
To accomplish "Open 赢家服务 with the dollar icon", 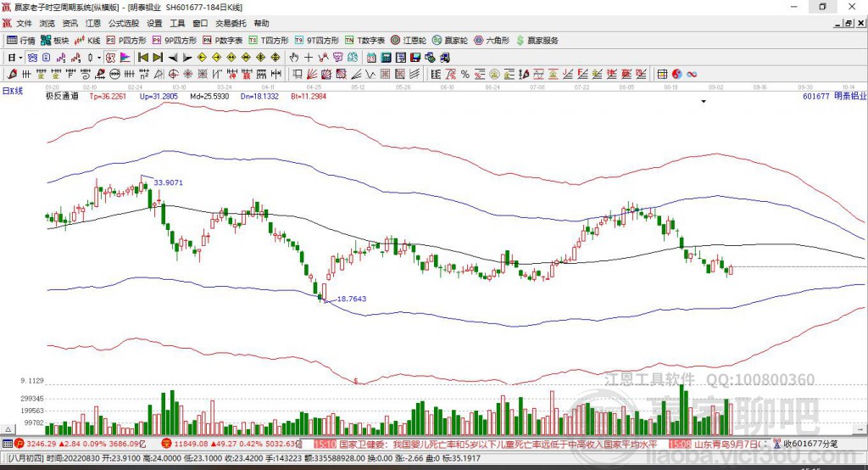I will pos(537,41).
